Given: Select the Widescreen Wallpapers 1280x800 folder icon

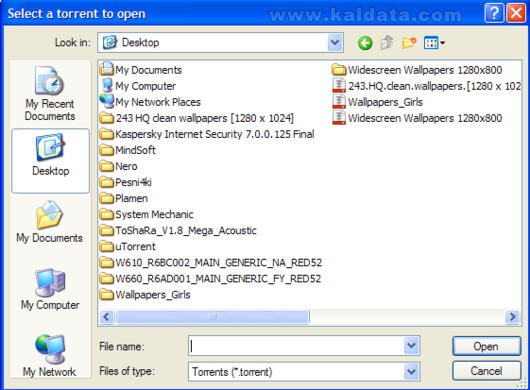Looking at the screenshot, I should pyautogui.click(x=339, y=70).
